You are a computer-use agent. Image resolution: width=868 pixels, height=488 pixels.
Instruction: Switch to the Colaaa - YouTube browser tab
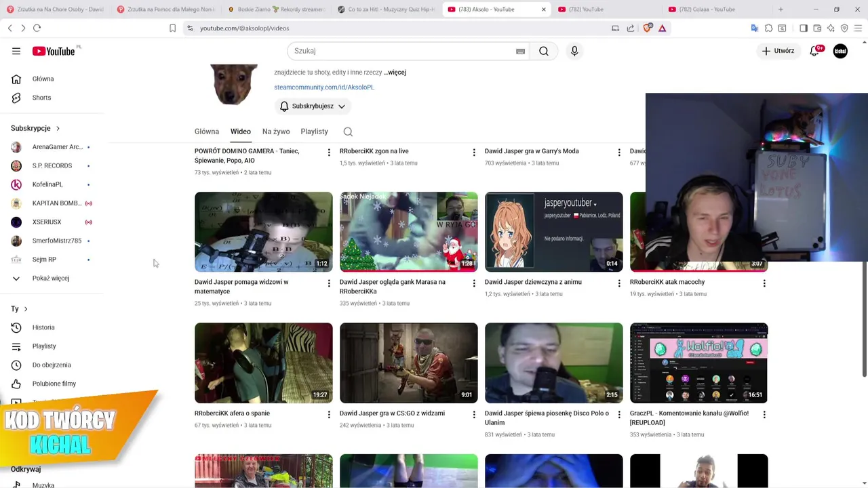(716, 9)
